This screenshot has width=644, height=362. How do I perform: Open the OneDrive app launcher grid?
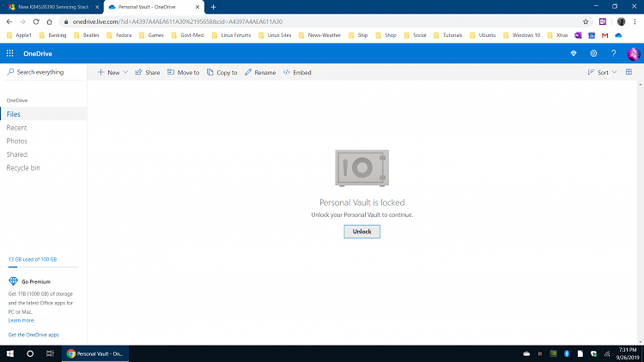coord(9,53)
